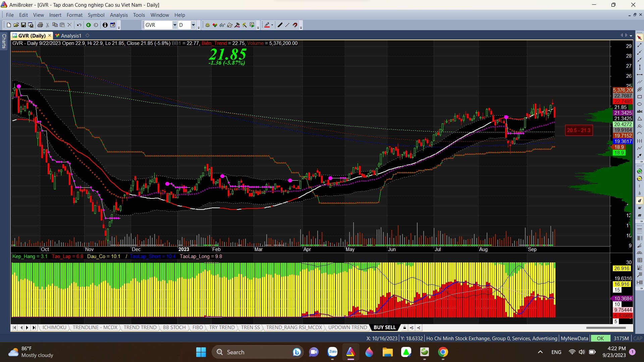Select the Horizontal line drawing tool
644x362 pixels.
tap(640, 75)
